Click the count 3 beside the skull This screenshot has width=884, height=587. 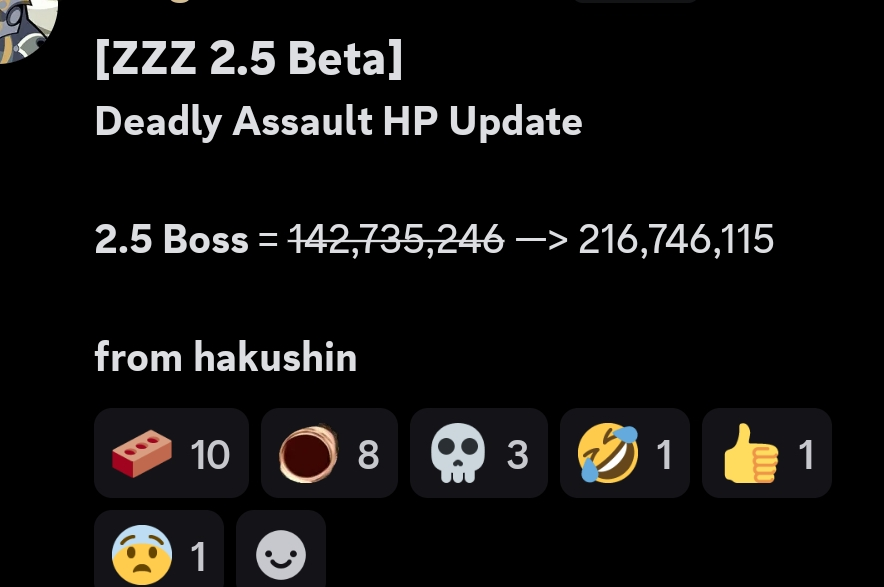(x=518, y=454)
